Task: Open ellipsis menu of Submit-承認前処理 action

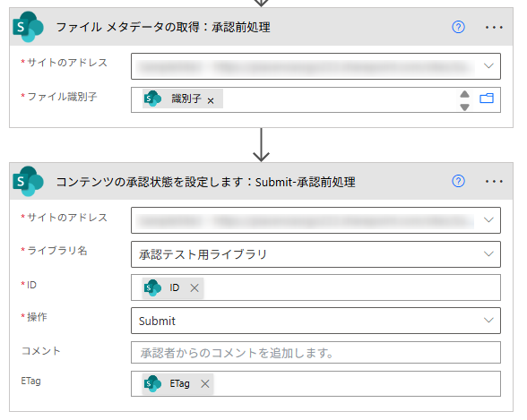Action: 494,182
